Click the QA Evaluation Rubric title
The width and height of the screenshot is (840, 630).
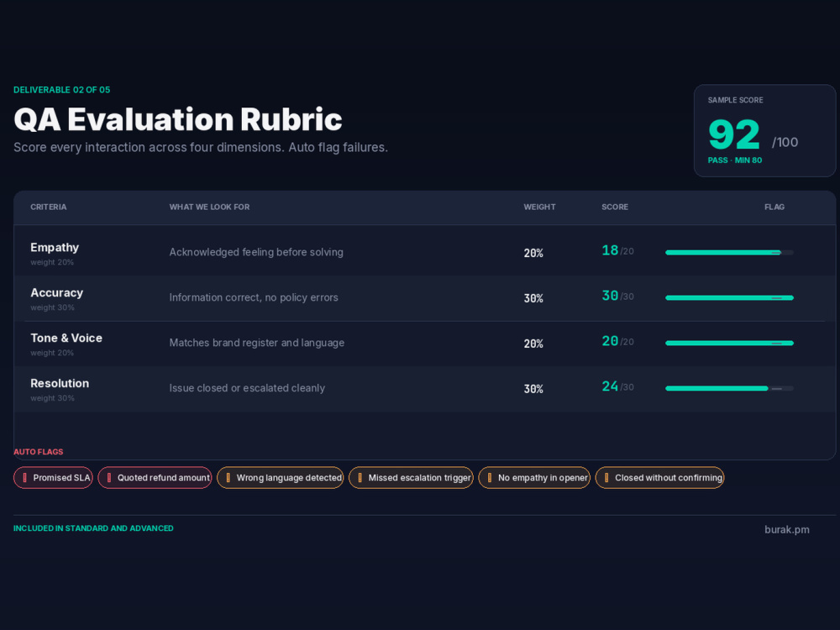(178, 119)
